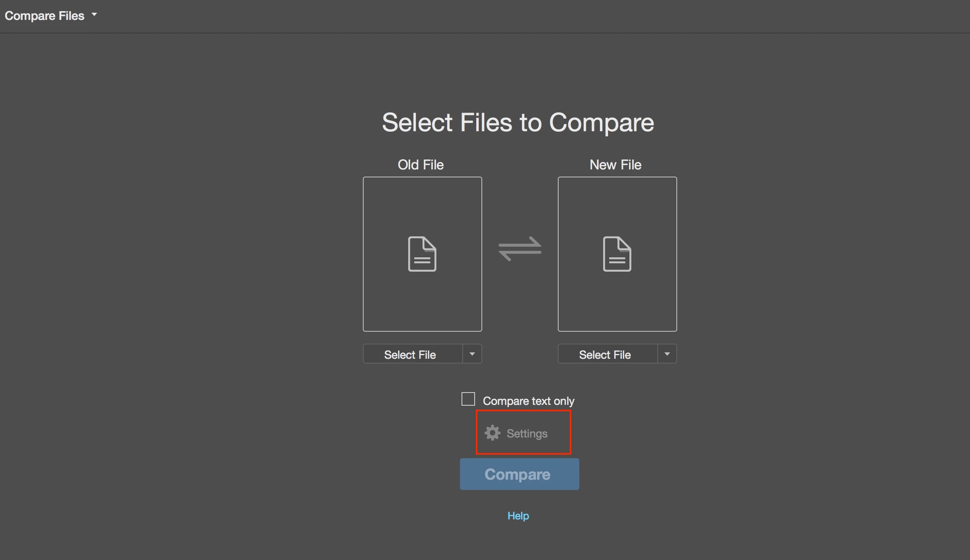Click the swap files arrows icon

click(x=520, y=249)
